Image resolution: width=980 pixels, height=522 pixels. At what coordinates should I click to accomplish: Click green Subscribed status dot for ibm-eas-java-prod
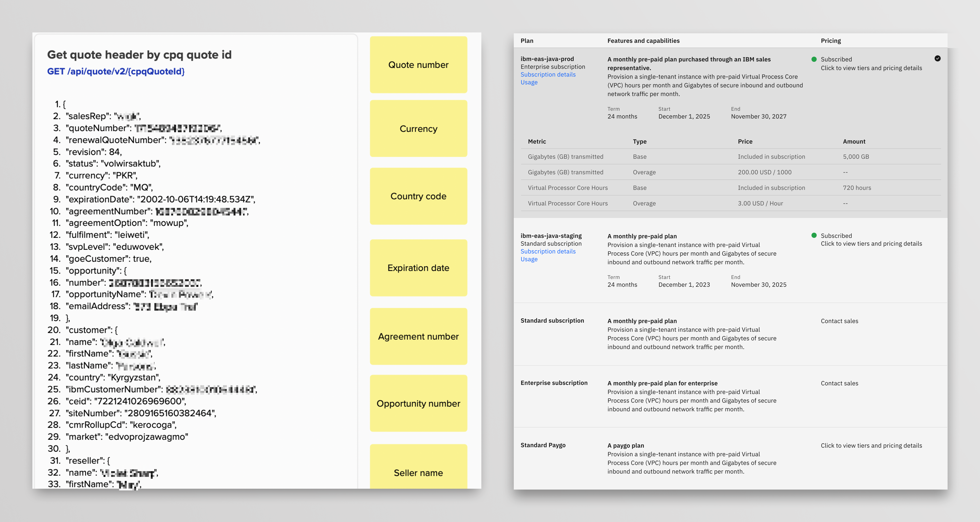(x=814, y=59)
